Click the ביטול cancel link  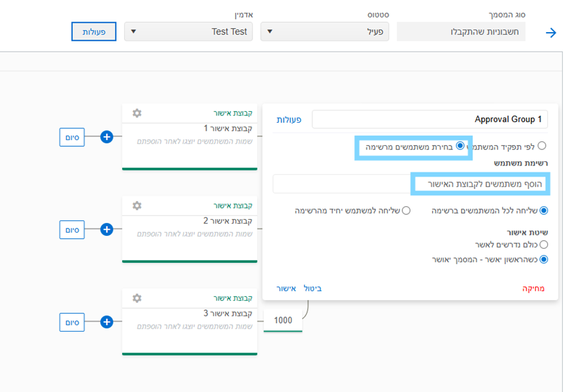(312, 288)
